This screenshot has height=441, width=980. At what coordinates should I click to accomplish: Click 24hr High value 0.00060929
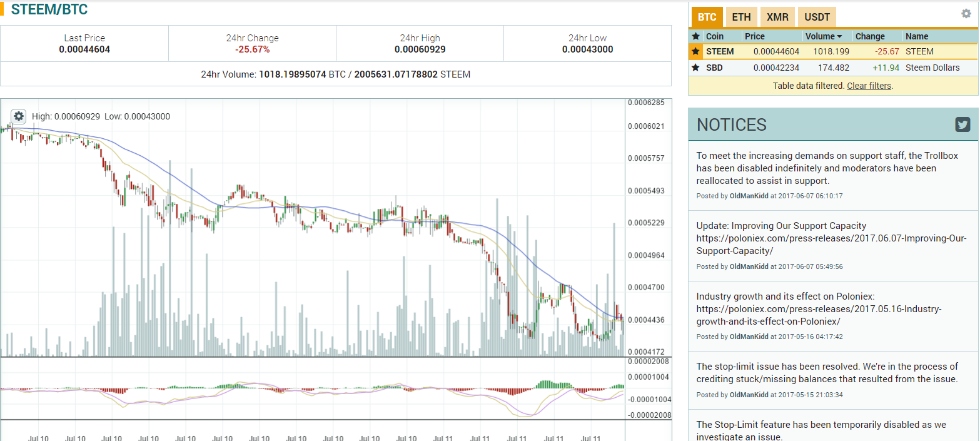tap(420, 49)
